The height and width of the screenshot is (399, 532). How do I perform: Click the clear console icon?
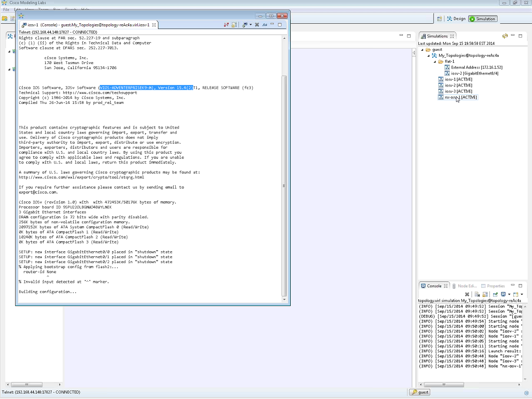pos(477,294)
